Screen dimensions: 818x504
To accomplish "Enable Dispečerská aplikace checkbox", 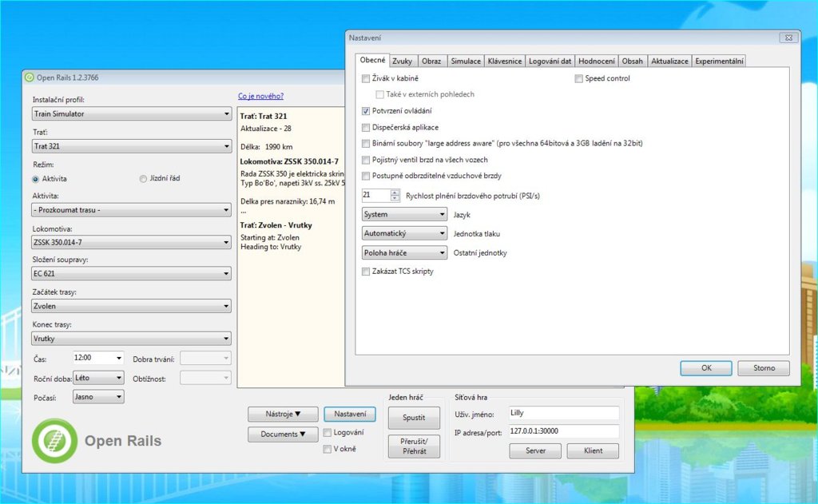I will point(366,127).
